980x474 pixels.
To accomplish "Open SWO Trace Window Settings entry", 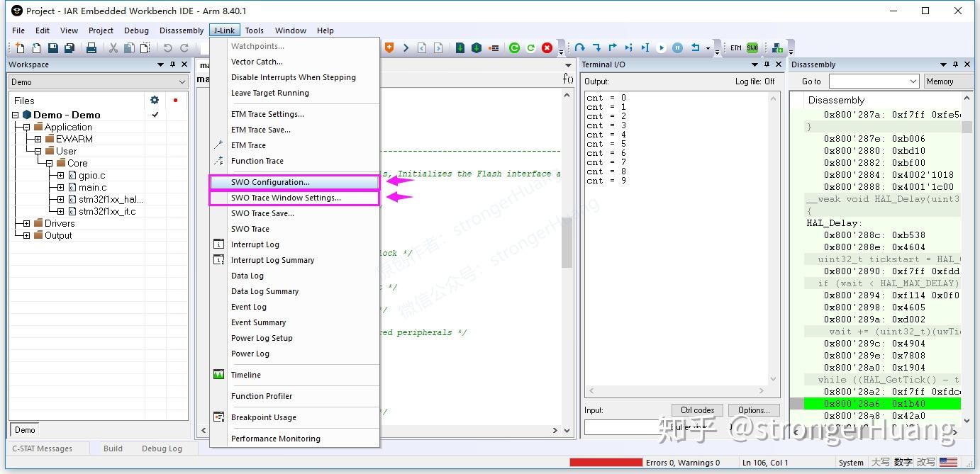I will pyautogui.click(x=294, y=198).
